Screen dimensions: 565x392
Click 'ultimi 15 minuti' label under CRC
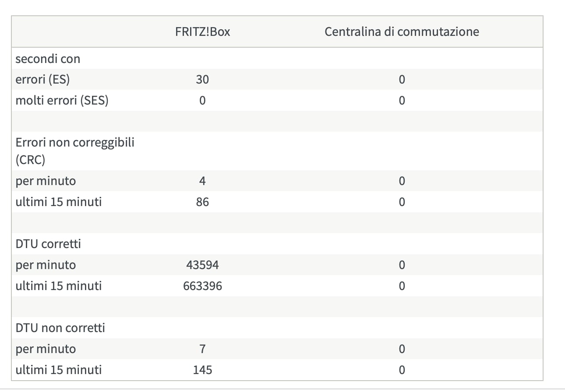click(59, 202)
